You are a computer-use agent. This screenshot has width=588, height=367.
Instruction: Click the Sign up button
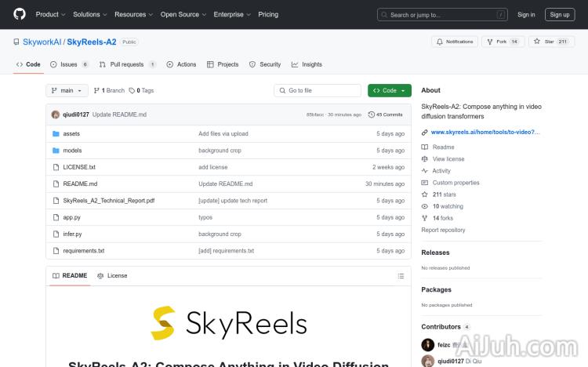560,15
